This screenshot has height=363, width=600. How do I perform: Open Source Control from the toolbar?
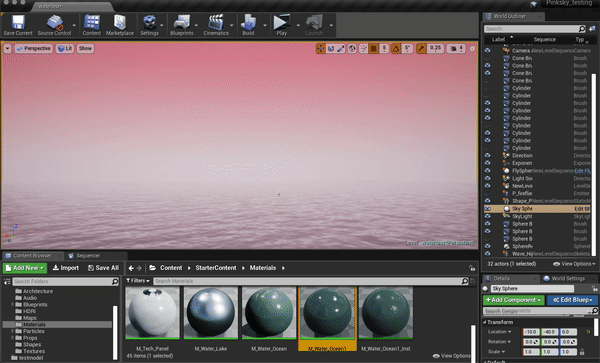coord(54,25)
